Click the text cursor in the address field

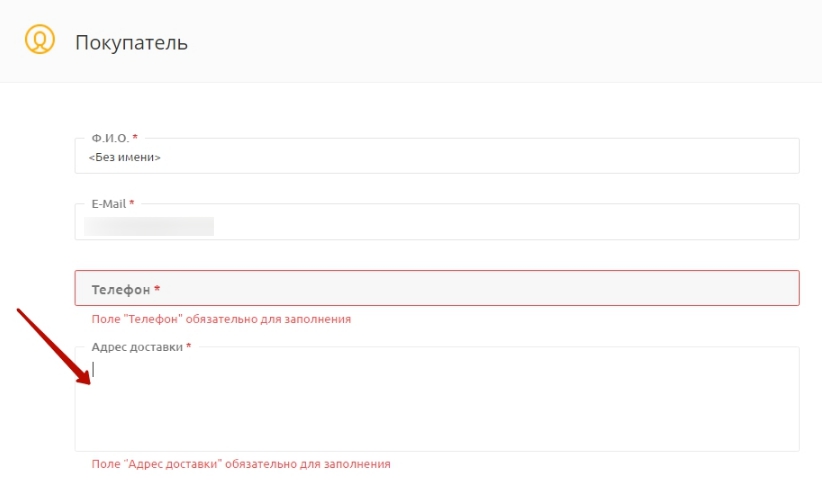point(93,368)
